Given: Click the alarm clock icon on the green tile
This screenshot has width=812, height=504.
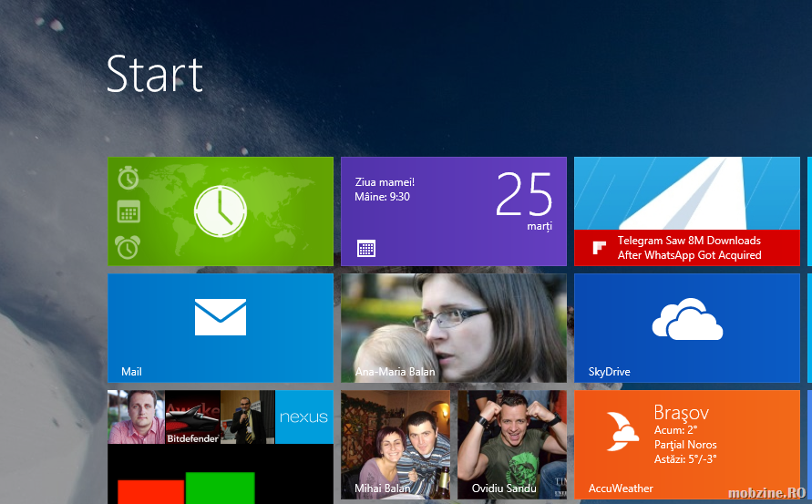Looking at the screenshot, I should pos(128,247).
